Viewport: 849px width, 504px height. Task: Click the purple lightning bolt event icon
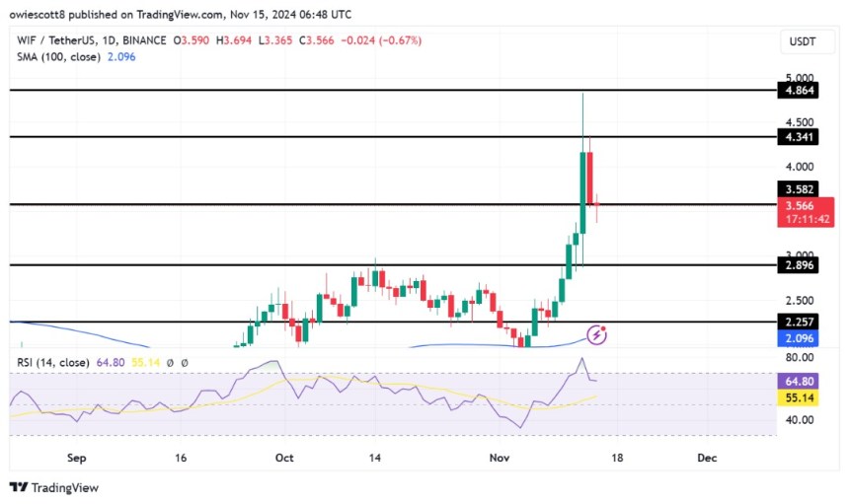point(596,335)
